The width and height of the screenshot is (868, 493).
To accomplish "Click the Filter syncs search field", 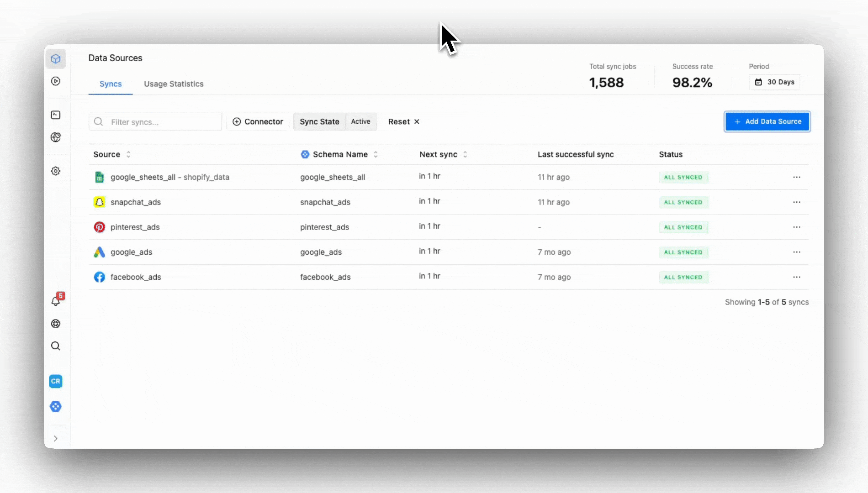I will pos(160,122).
